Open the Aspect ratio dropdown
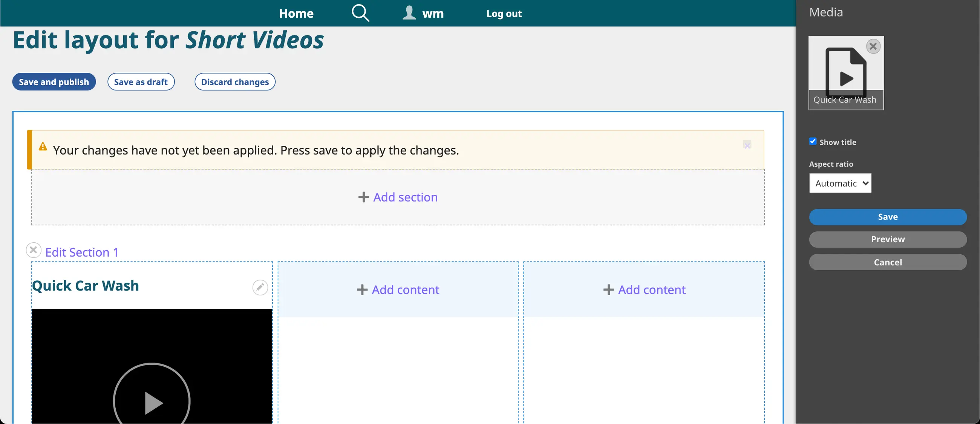Screen dimensions: 980x424 840,183
